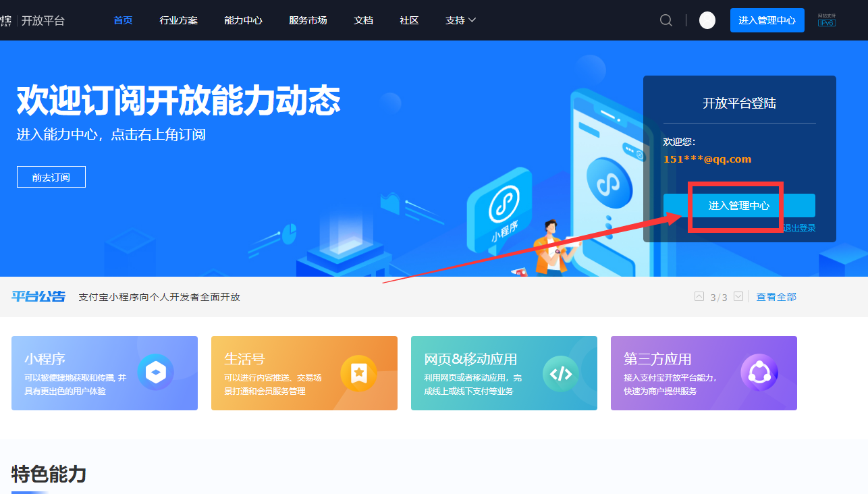This screenshot has height=494, width=868.
Task: Open the 社区 nav item
Action: (x=410, y=20)
